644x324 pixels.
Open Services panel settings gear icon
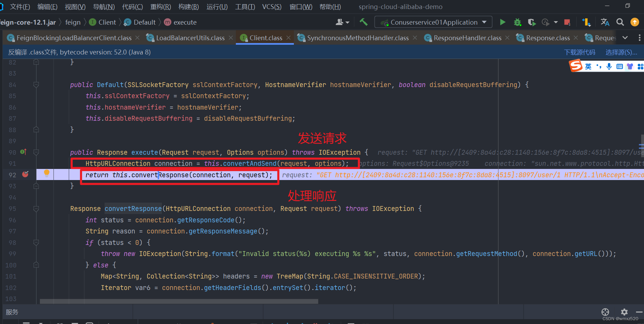tap(624, 312)
